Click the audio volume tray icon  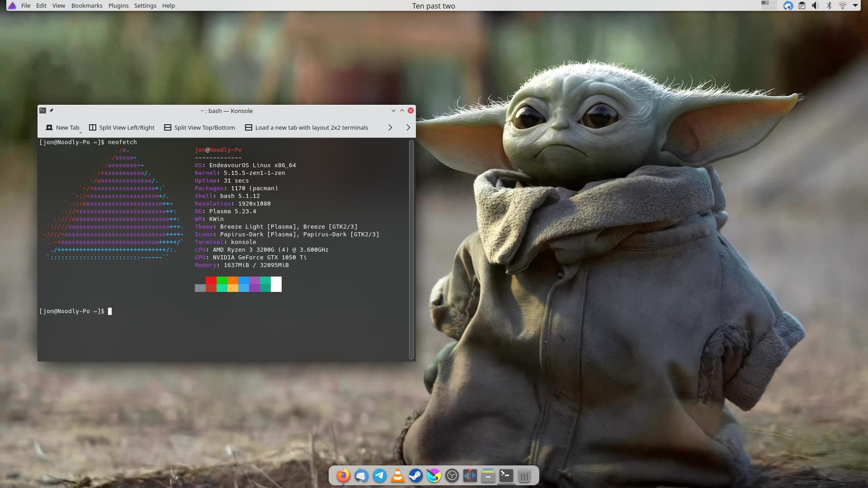click(815, 5)
